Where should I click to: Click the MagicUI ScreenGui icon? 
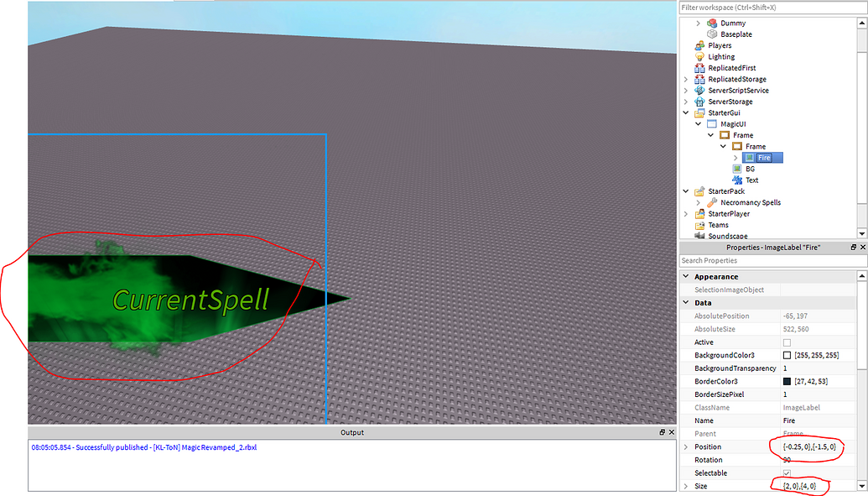(712, 124)
